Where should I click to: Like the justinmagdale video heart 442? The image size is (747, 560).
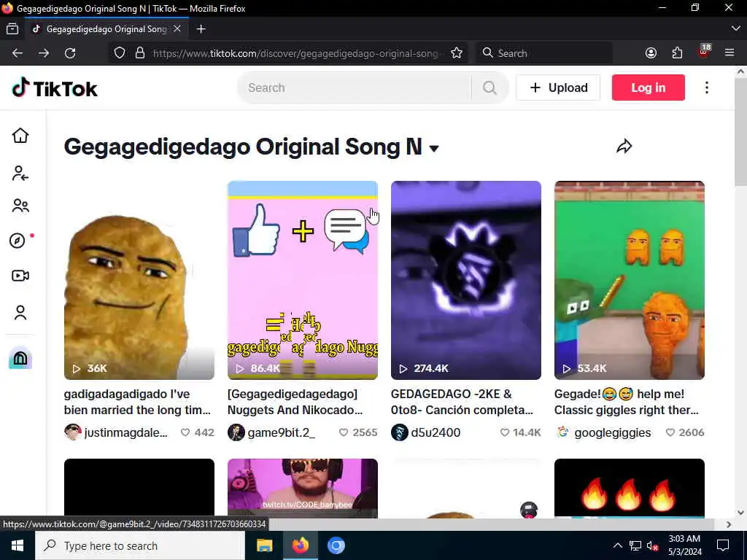[185, 432]
